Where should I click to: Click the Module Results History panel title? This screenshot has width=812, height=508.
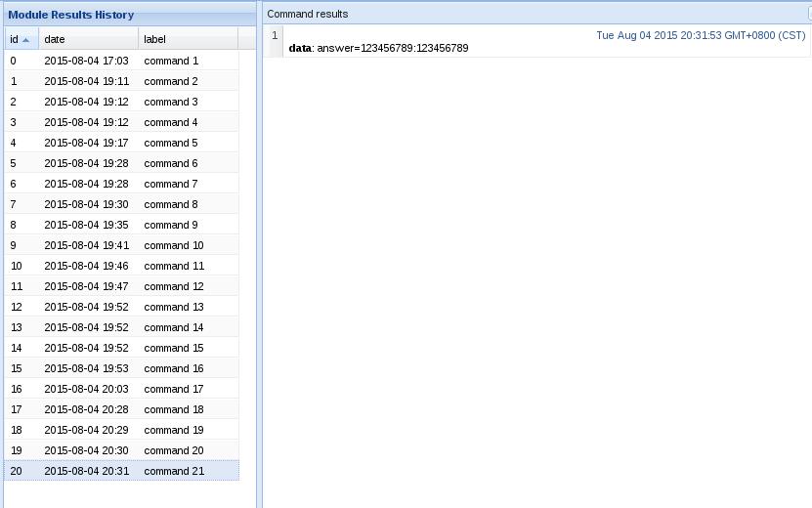tap(71, 15)
